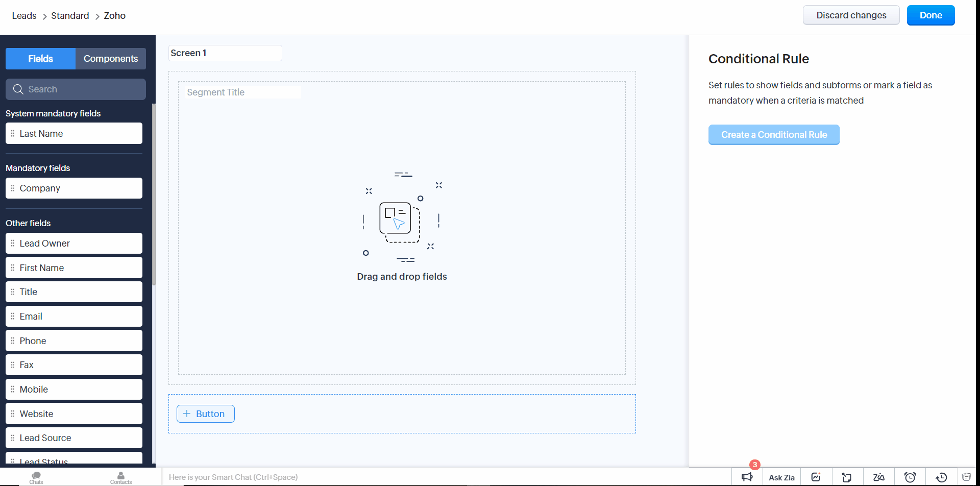
Task: Click the stacked cards icon at bottom right
Action: pos(966,477)
